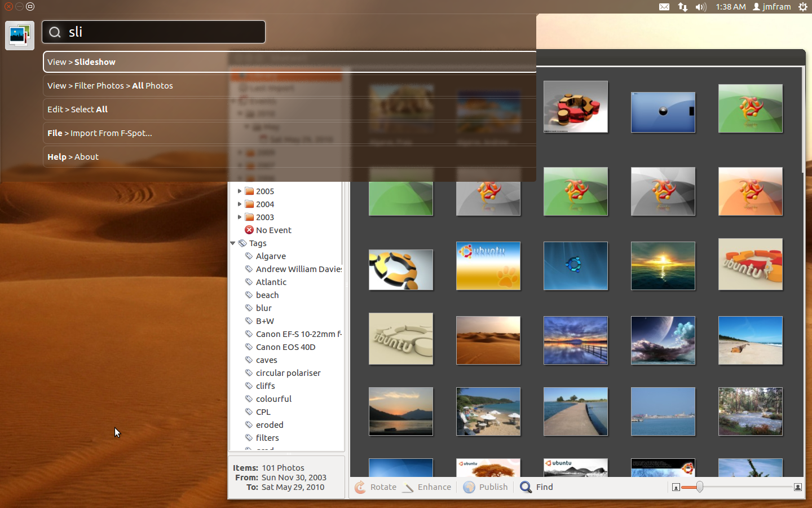812x508 pixels.
Task: Select the Canon EF-S 10-22mm tag
Action: [293, 334]
